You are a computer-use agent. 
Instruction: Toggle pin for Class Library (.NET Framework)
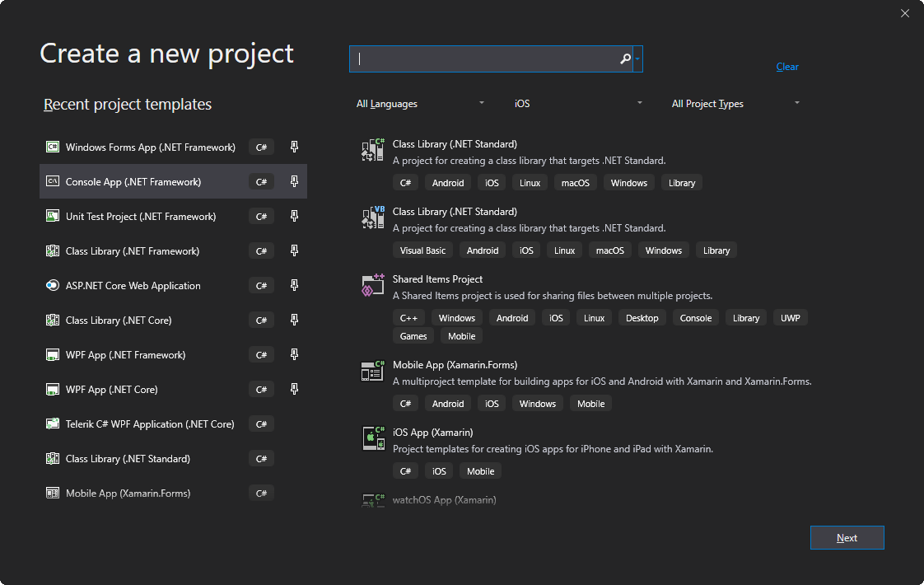tap(294, 251)
